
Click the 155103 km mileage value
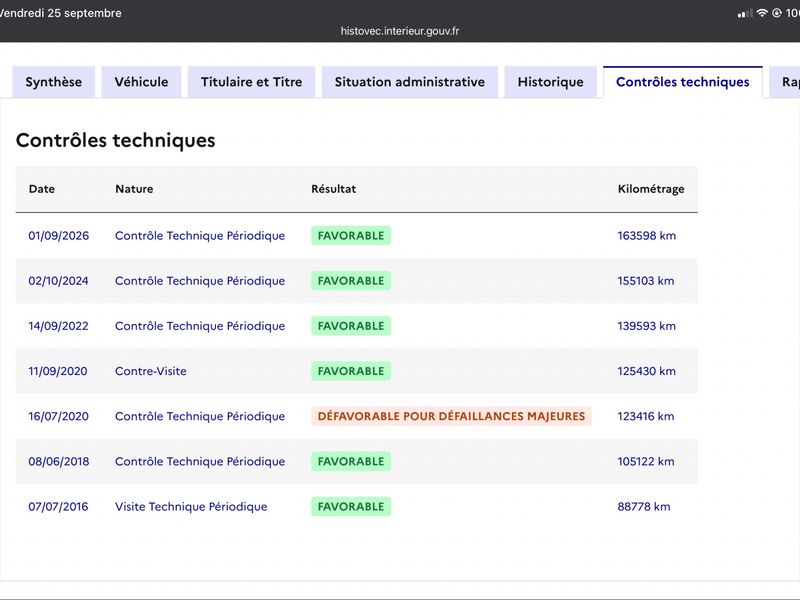point(646,281)
